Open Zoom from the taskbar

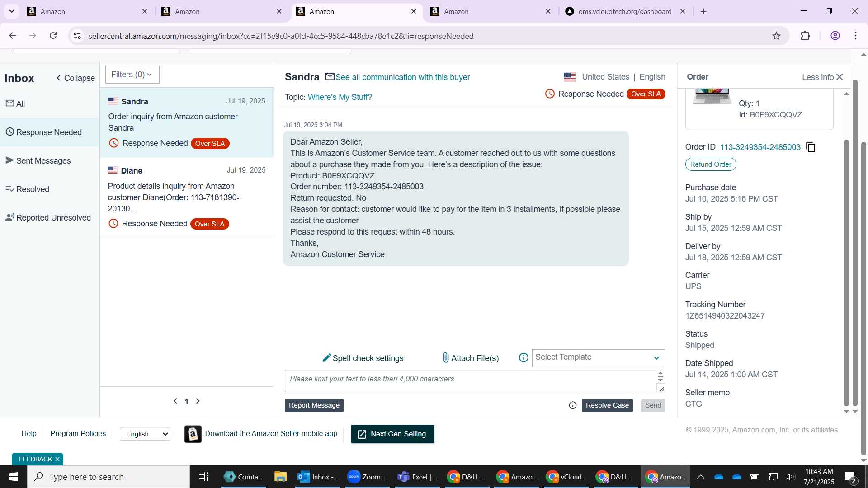(x=367, y=477)
